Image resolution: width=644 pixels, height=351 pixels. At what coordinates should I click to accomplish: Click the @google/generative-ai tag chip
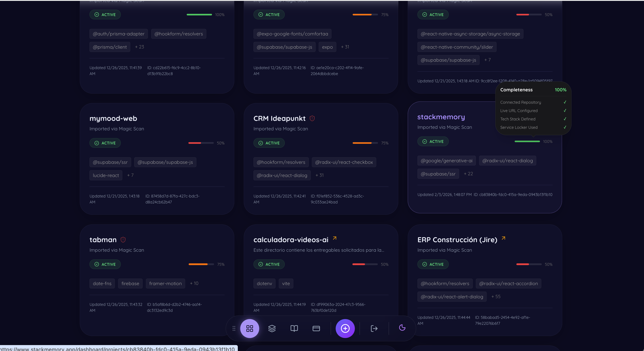[x=446, y=161]
